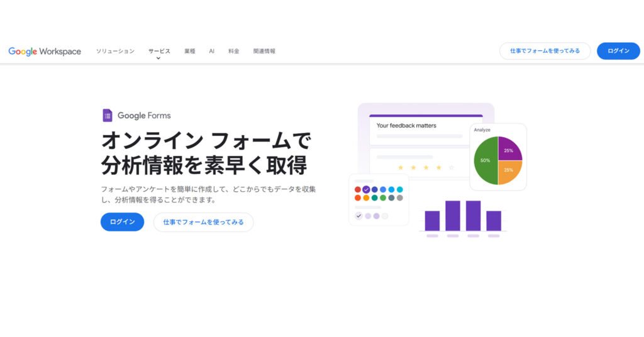Expand the chevron under サービス
644x337 pixels.
(x=158, y=58)
